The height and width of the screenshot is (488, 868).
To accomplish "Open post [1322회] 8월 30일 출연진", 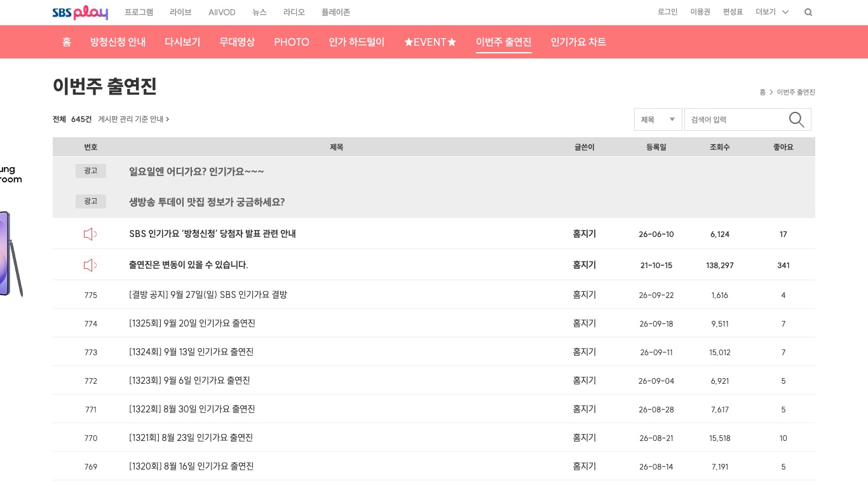I will 192,409.
